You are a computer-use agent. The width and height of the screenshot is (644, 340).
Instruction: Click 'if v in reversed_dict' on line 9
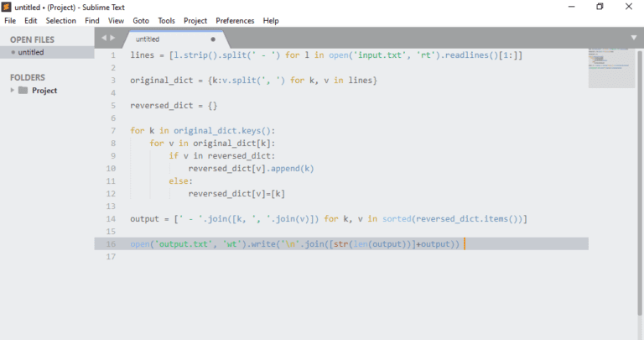[220, 156]
